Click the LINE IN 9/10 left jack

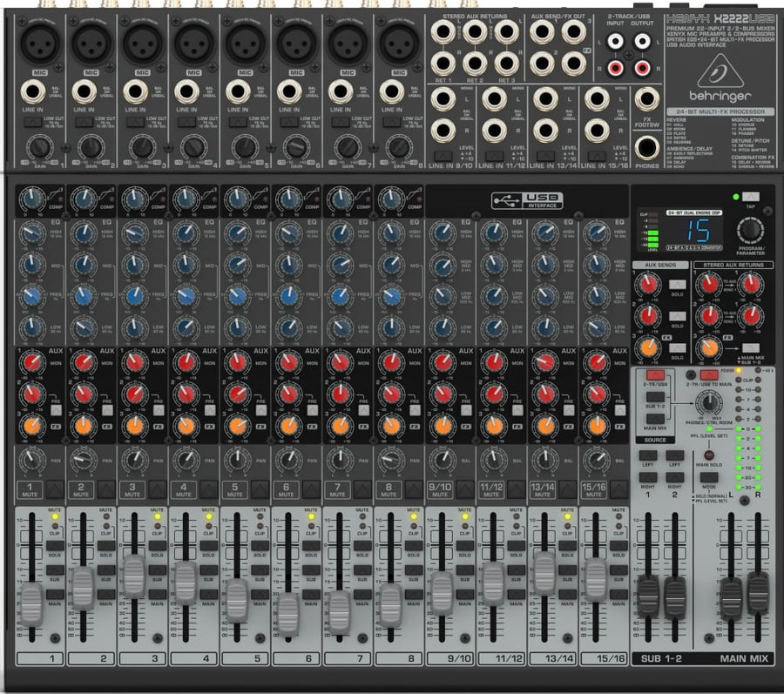[443, 99]
